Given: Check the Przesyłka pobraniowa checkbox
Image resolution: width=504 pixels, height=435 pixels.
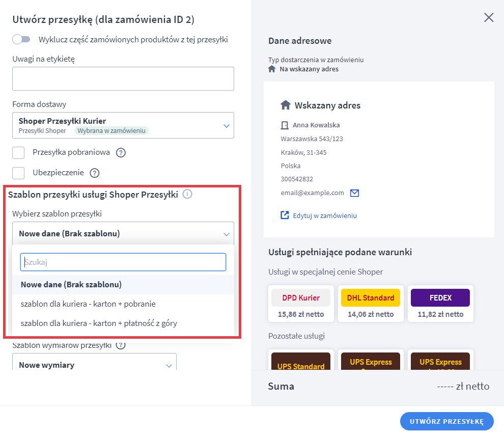Looking at the screenshot, I should coord(18,152).
